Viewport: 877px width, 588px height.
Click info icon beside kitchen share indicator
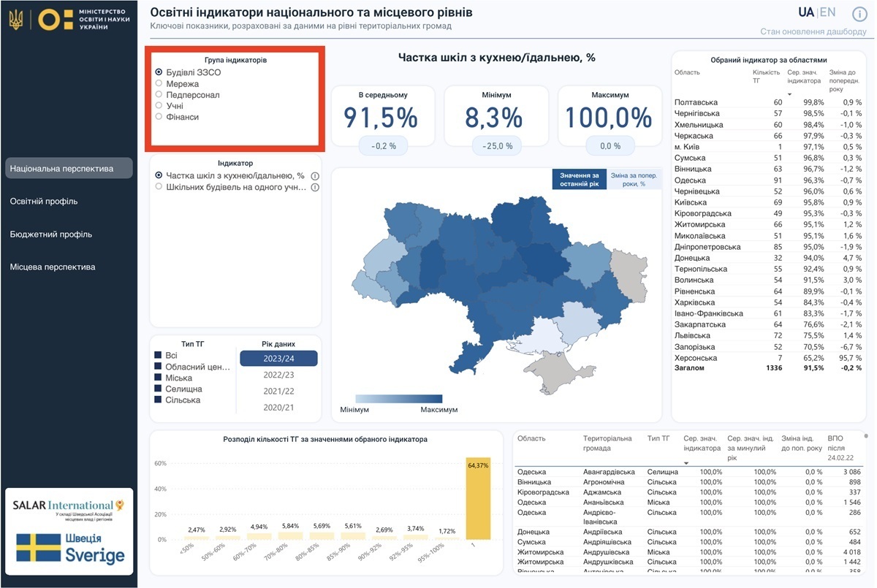coord(315,176)
